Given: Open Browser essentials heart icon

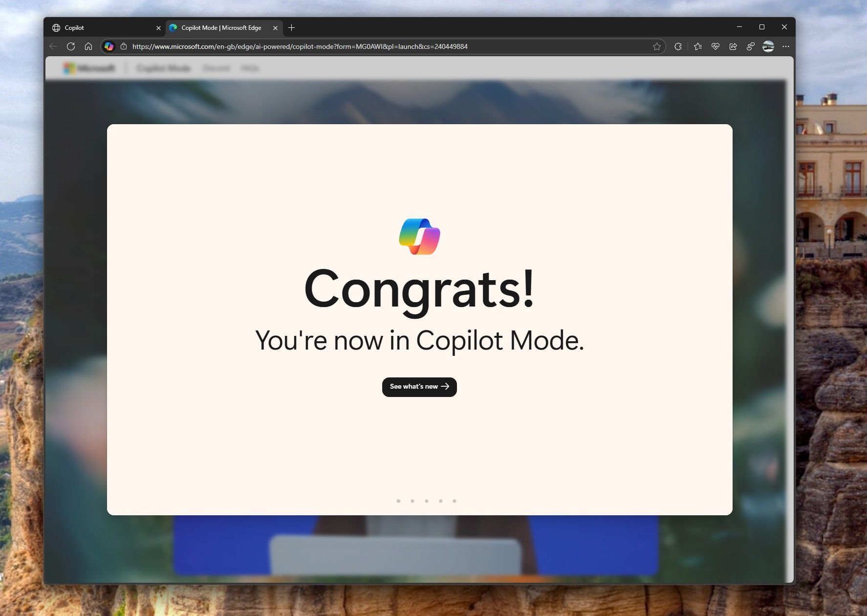Looking at the screenshot, I should click(715, 46).
